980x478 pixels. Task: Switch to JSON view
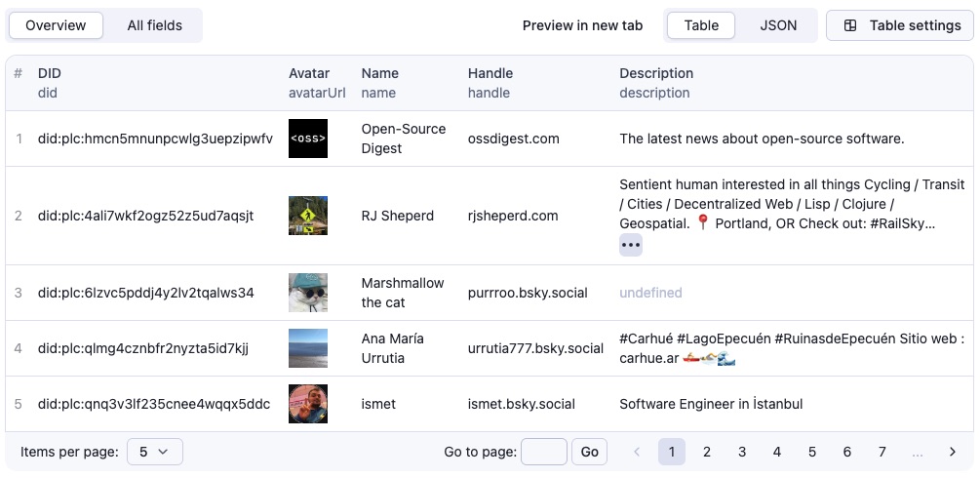pyautogui.click(x=778, y=25)
